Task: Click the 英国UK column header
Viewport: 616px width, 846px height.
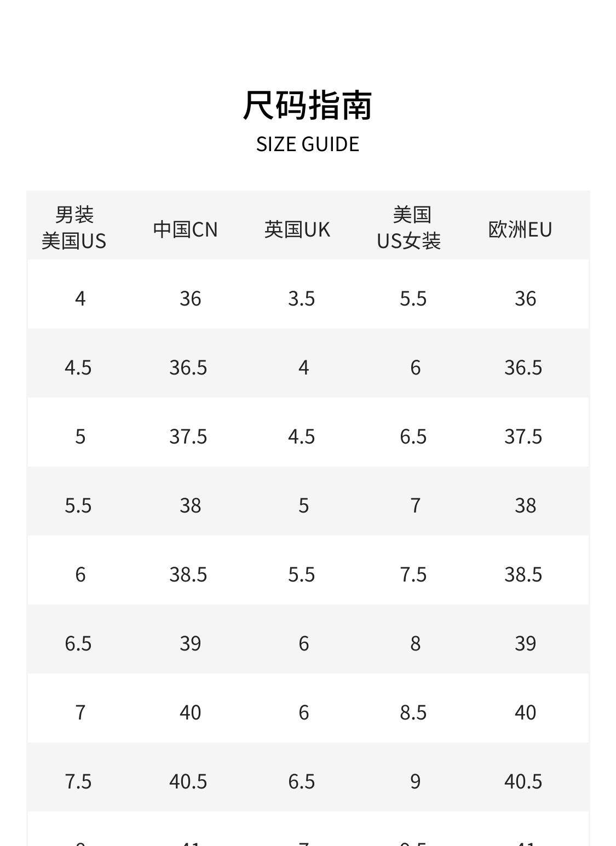Action: point(297,229)
